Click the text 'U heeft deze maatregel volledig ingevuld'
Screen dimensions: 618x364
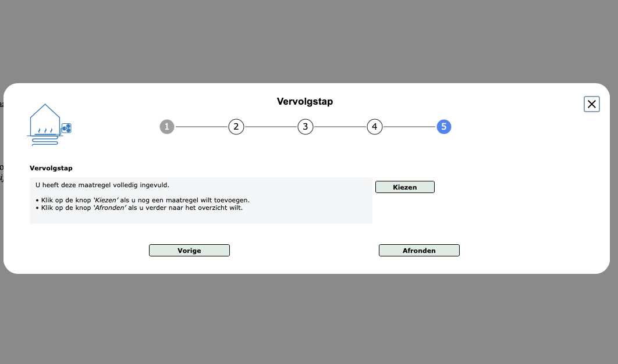point(102,185)
